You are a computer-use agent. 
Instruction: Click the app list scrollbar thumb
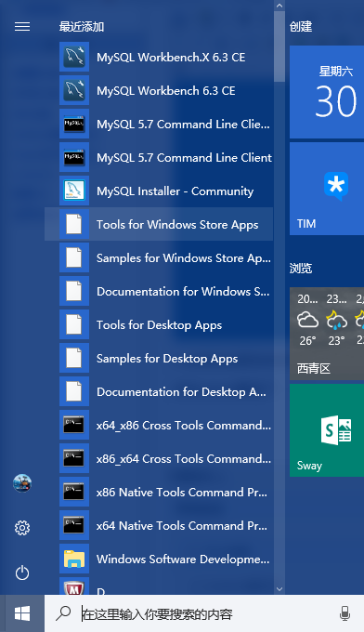pos(279,46)
